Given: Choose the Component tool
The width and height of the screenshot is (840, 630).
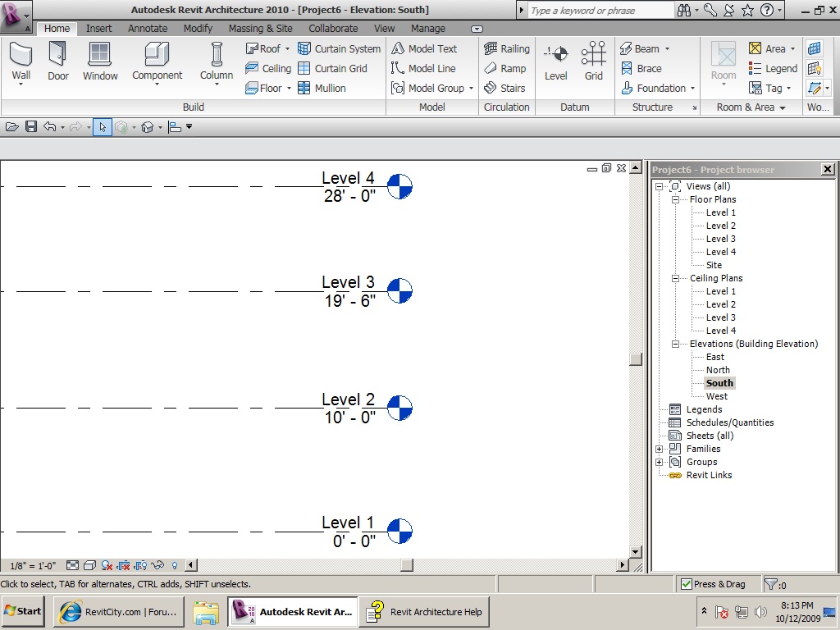Looking at the screenshot, I should point(157,63).
